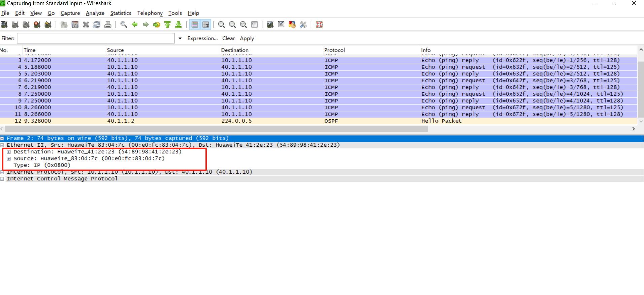644x295 pixels.
Task: Go back in packet history arrow
Action: [135, 25]
